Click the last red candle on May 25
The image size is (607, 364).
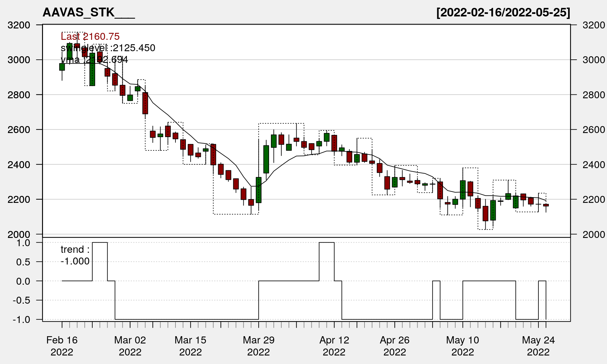[546, 205]
